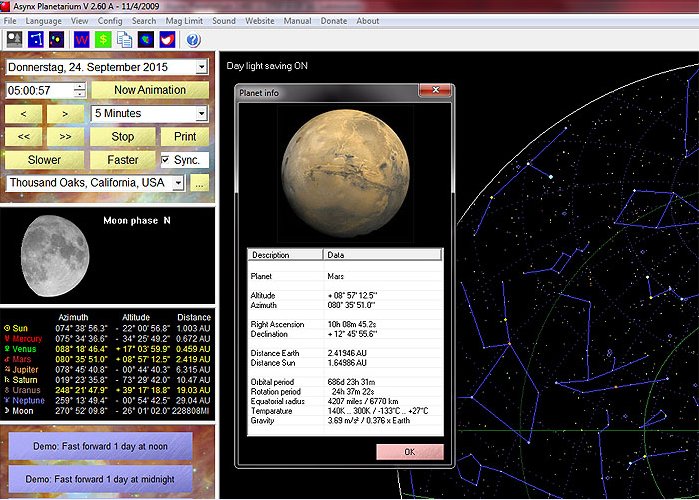Open the View menu
This screenshot has height=500, width=699.
click(79, 21)
